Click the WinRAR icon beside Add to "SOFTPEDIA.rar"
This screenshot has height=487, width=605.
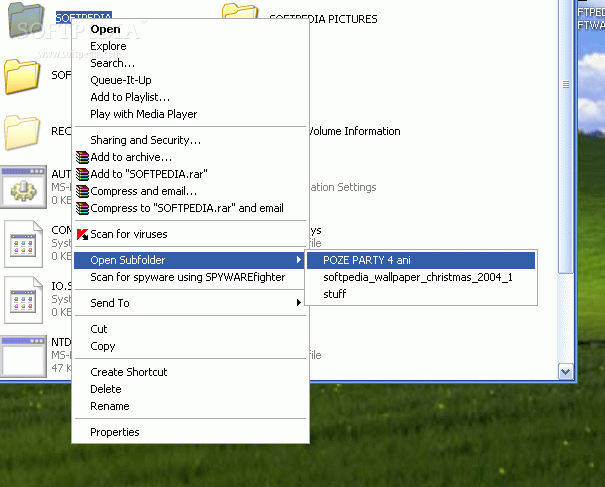(82, 174)
